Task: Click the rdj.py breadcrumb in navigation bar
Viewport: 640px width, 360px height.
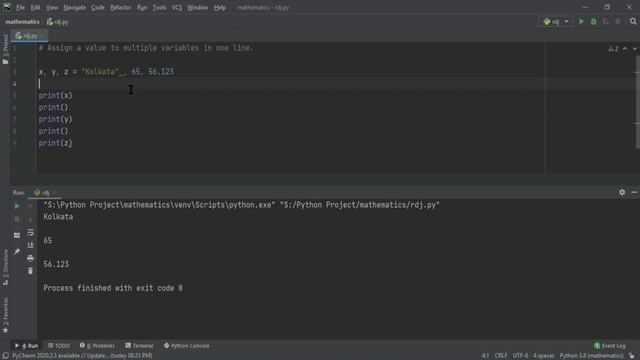Action: pyautogui.click(x=58, y=22)
